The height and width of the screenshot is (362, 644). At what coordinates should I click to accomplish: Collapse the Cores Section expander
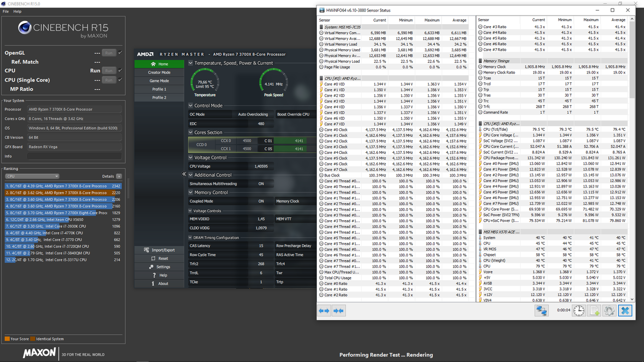coord(191,132)
